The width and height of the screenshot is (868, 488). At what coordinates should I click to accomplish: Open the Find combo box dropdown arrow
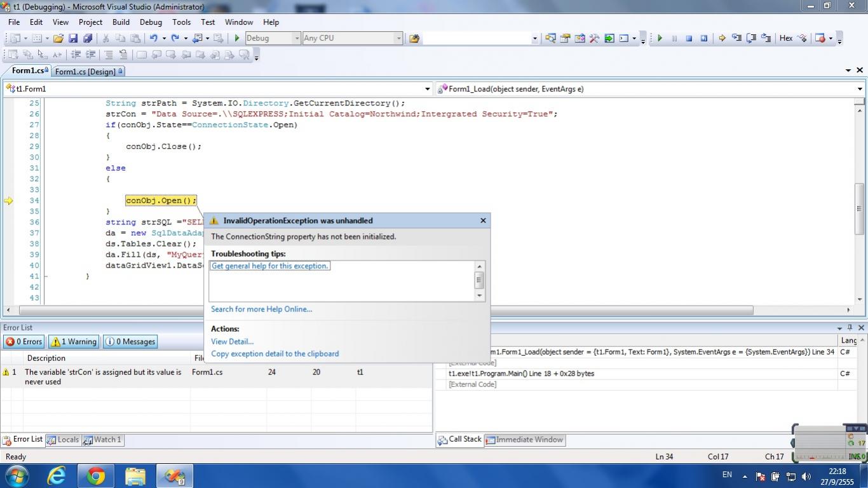[x=534, y=38]
